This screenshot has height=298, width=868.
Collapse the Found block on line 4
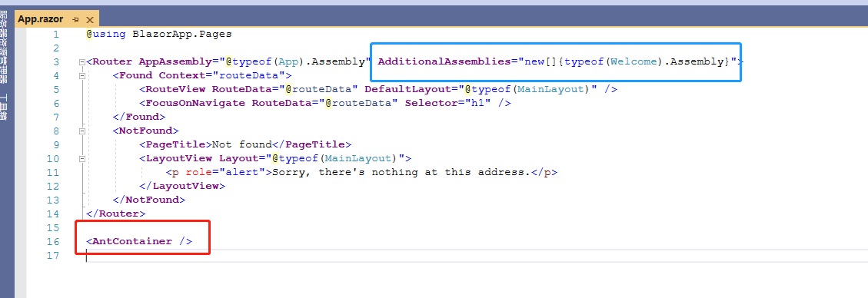click(82, 75)
